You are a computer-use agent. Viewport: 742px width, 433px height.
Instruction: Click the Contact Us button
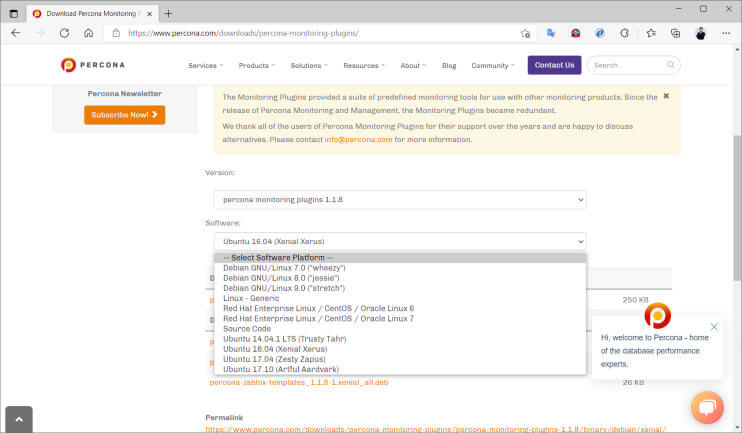[554, 65]
